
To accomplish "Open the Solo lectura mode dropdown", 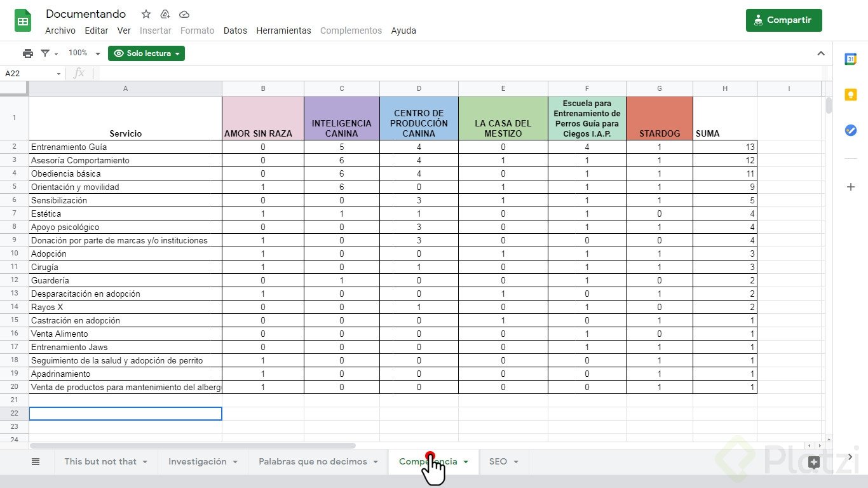I will coord(146,53).
